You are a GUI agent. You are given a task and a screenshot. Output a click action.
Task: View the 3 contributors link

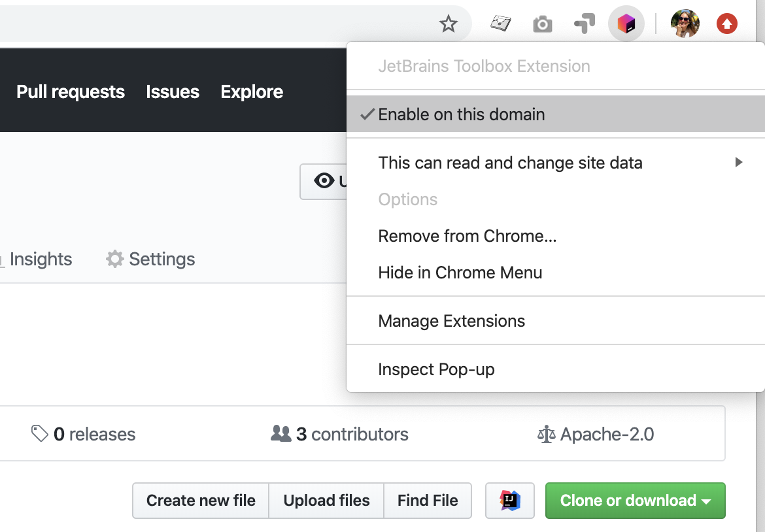click(339, 434)
